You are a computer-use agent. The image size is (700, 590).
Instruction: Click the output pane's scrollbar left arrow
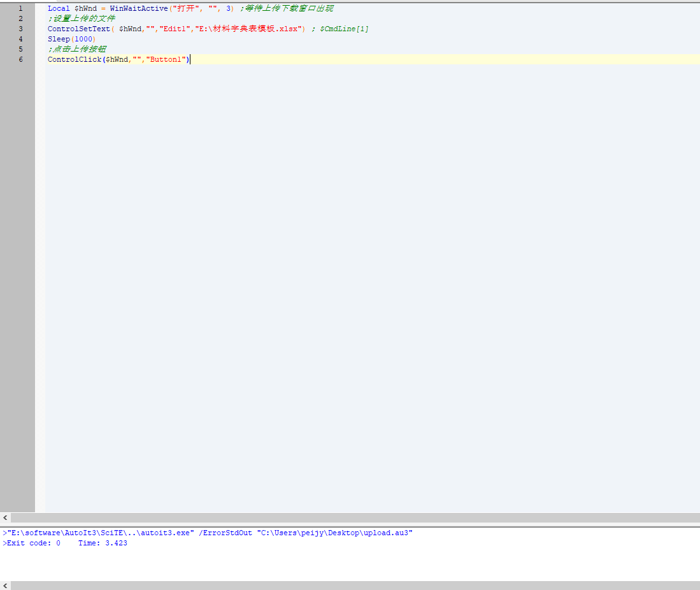(x=5, y=586)
